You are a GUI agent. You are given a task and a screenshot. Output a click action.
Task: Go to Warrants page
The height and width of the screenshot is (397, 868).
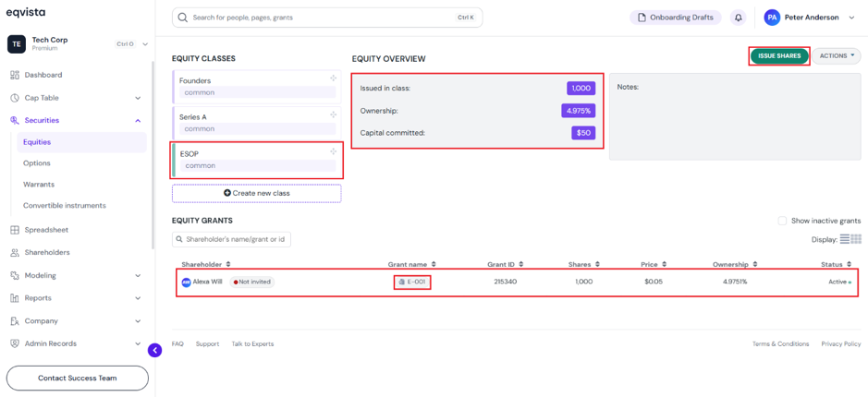(39, 184)
